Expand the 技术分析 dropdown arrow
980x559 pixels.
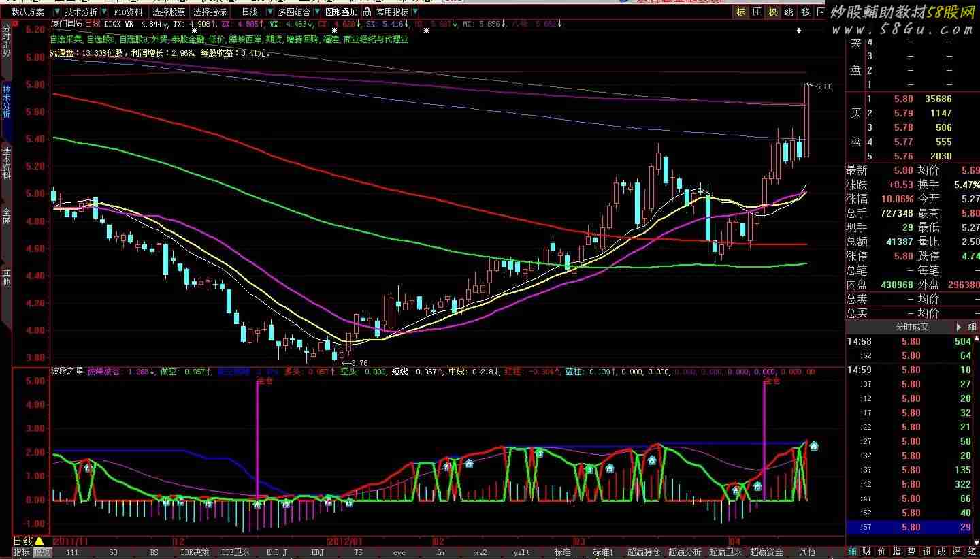103,12
